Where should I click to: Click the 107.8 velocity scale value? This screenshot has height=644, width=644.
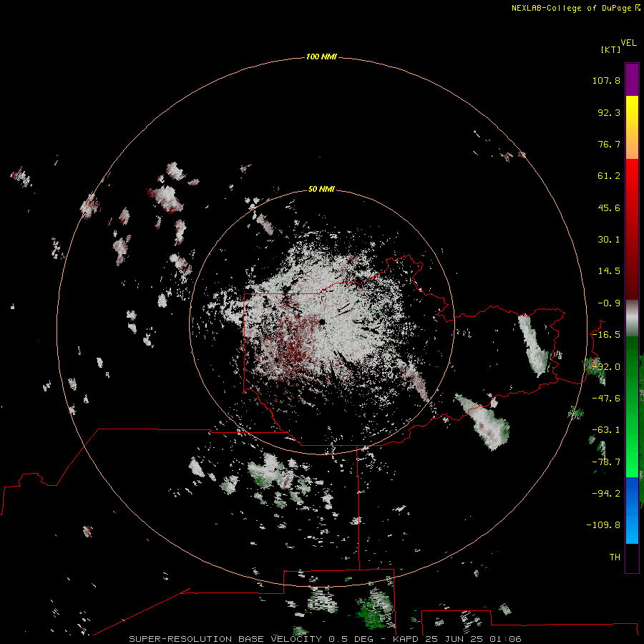[606, 80]
